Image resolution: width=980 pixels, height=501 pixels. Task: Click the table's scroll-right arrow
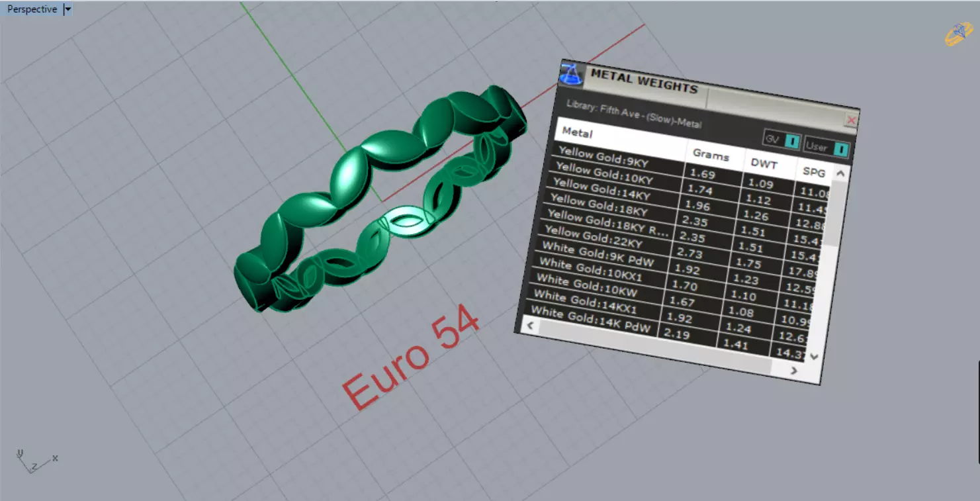click(x=793, y=371)
